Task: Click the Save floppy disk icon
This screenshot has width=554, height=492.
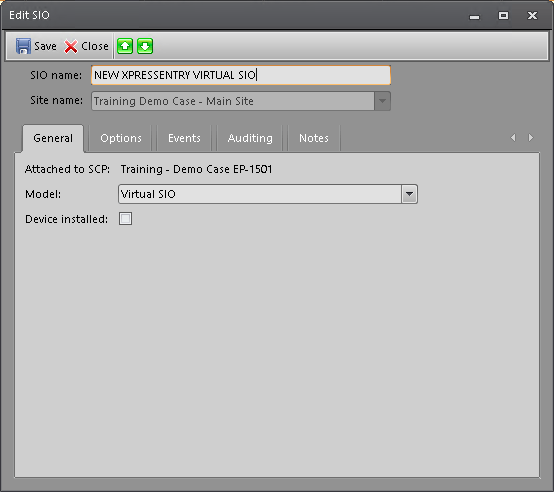Action: 23,46
